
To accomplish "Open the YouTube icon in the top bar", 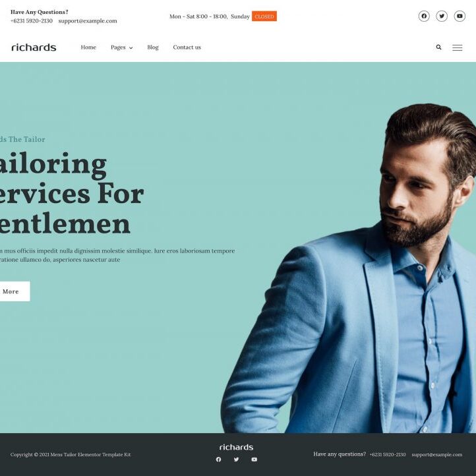I will click(x=460, y=16).
